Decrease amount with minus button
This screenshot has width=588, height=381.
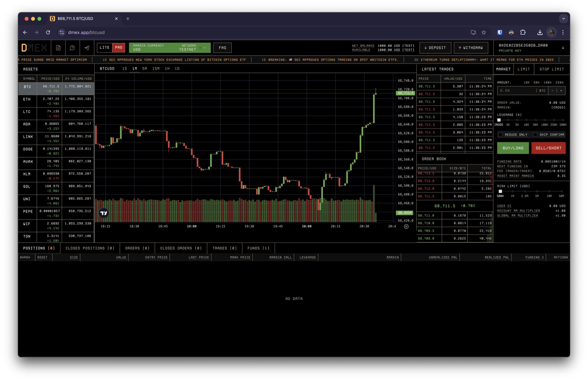click(x=552, y=91)
